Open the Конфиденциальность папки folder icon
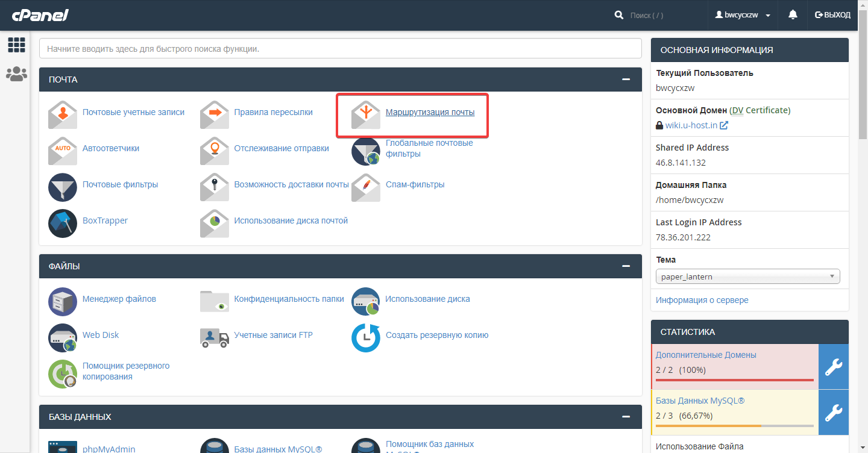 pos(215,302)
